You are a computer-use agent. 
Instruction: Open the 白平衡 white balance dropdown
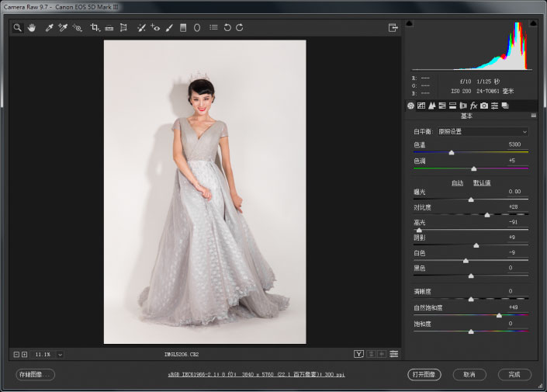[482, 132]
